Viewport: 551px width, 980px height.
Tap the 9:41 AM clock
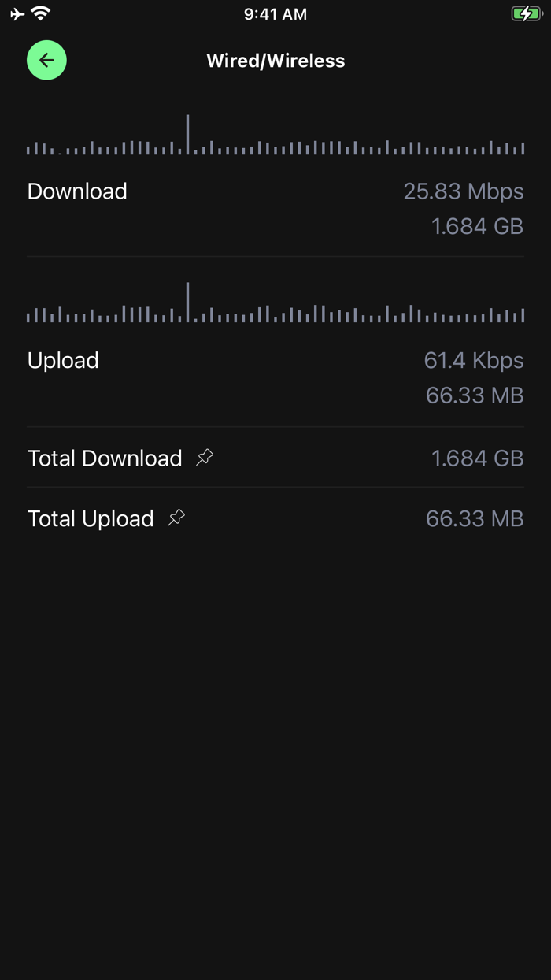point(275,14)
